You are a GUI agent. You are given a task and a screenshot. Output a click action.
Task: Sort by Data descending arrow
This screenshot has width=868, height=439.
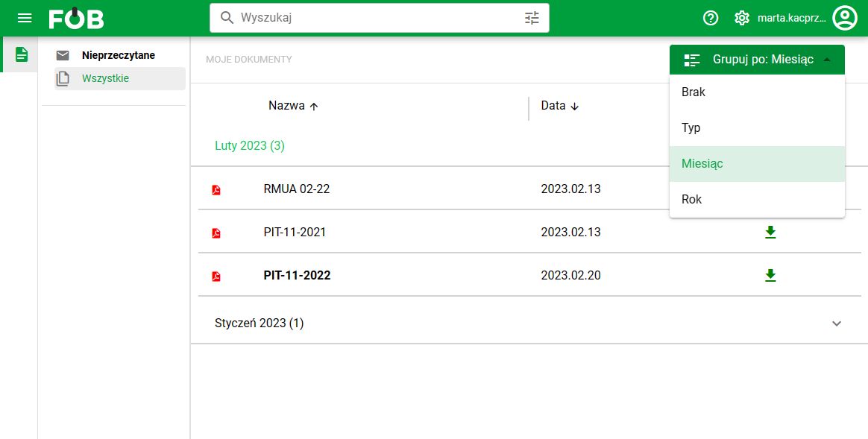coord(575,107)
